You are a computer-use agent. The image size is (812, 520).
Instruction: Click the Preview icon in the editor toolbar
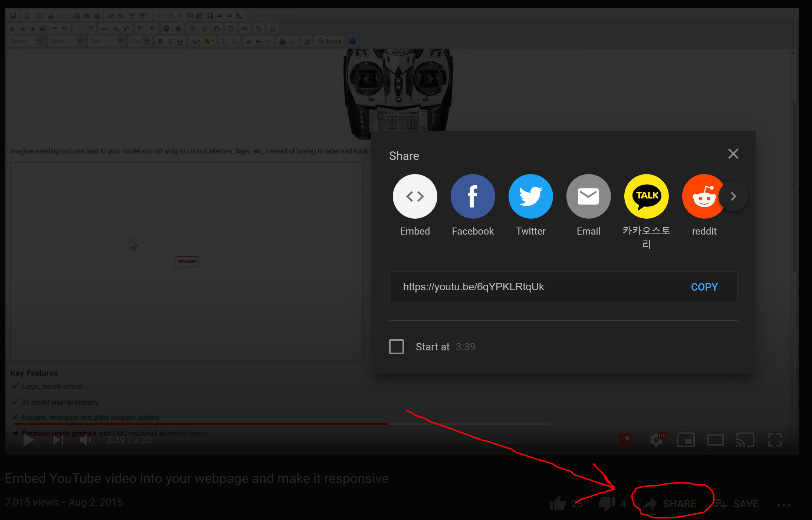click(x=27, y=16)
